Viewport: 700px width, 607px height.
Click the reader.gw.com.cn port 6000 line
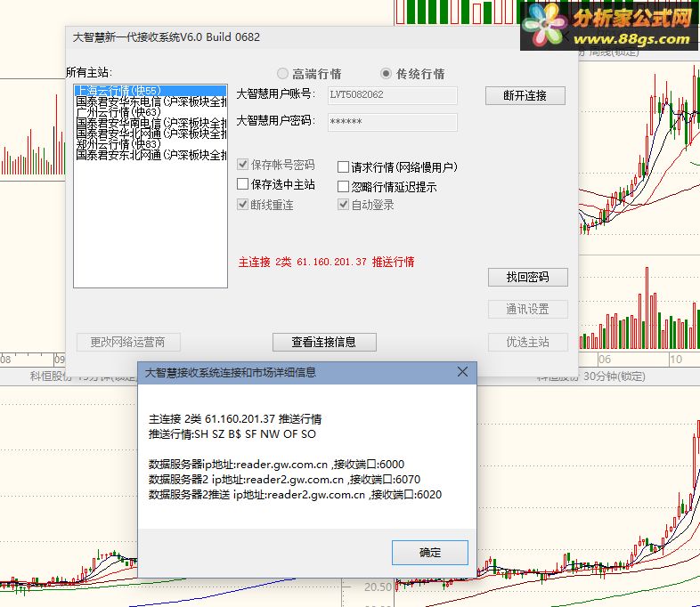[276, 465]
